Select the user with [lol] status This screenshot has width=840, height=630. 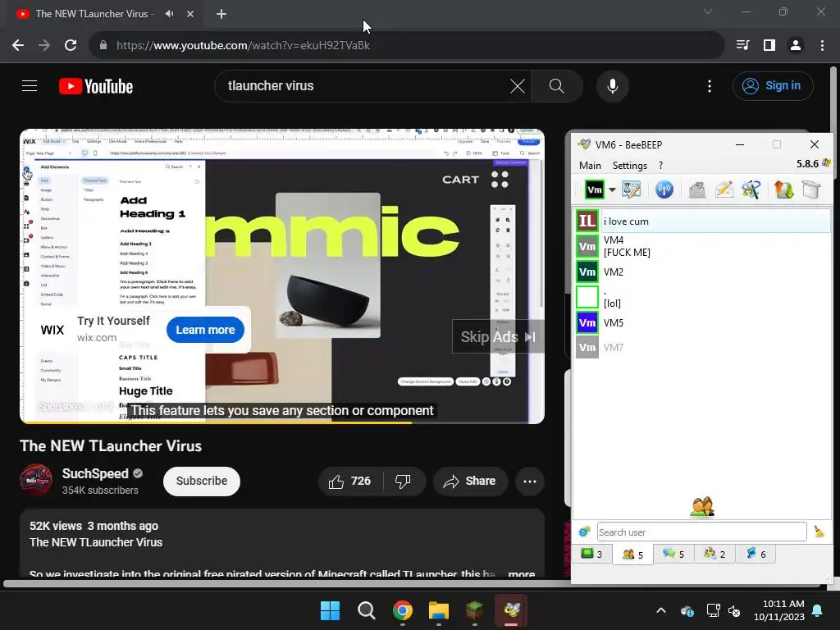tap(702, 297)
